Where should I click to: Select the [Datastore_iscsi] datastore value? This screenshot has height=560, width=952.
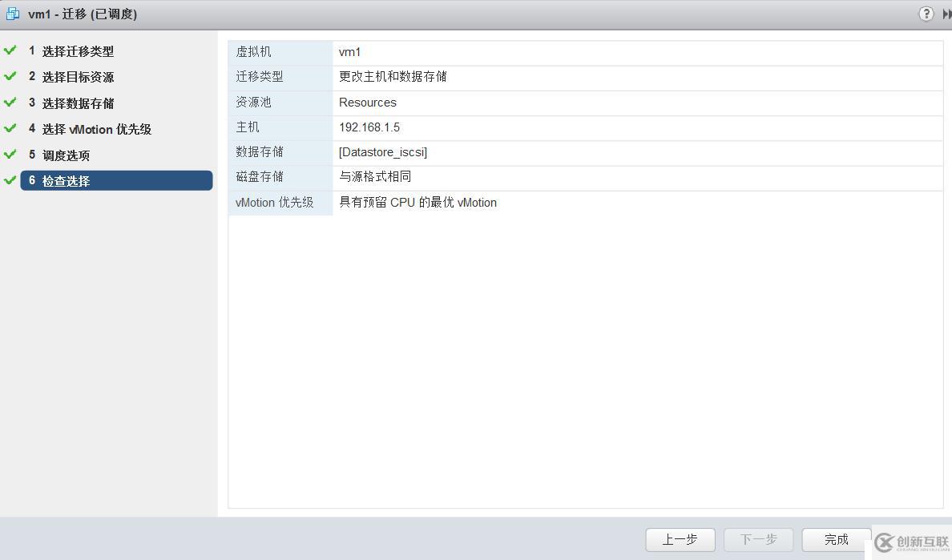click(x=383, y=152)
